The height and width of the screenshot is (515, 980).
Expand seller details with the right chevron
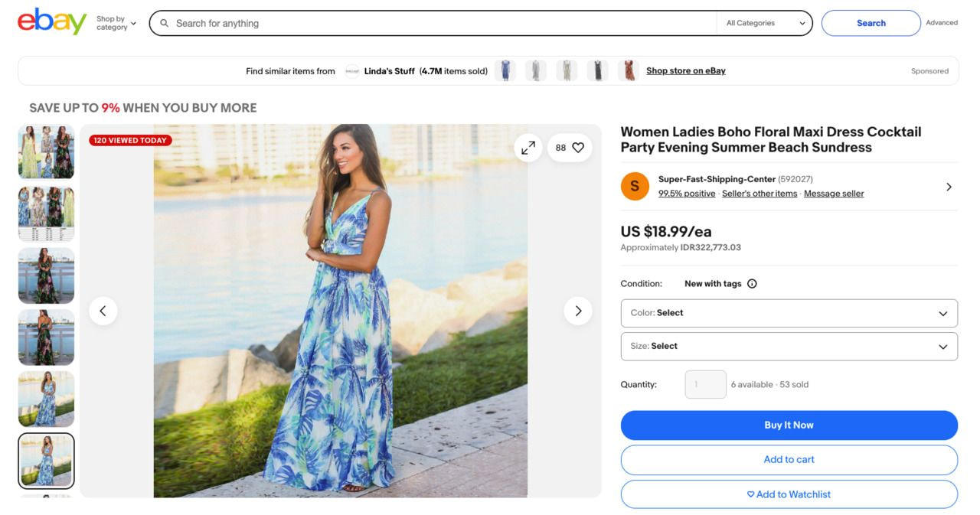pos(949,186)
